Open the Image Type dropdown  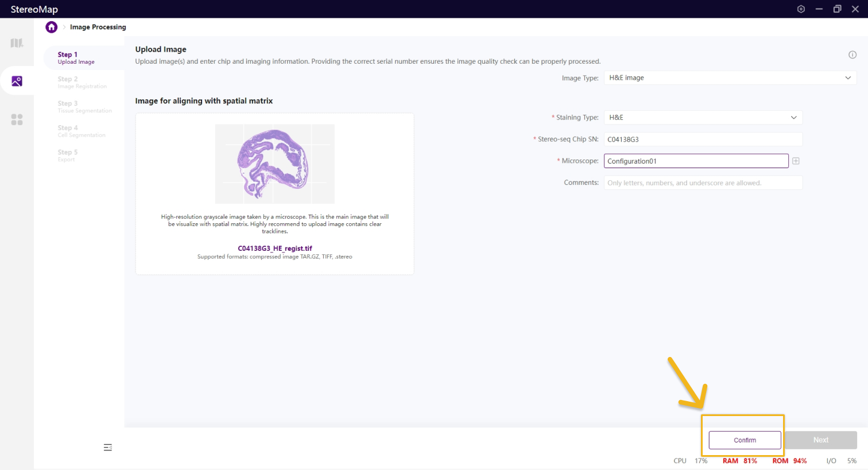pyautogui.click(x=729, y=78)
